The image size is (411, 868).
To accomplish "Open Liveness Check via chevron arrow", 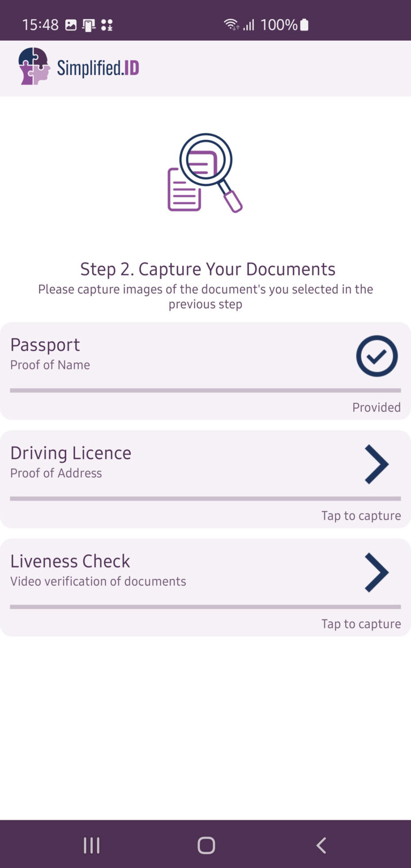I will [376, 572].
